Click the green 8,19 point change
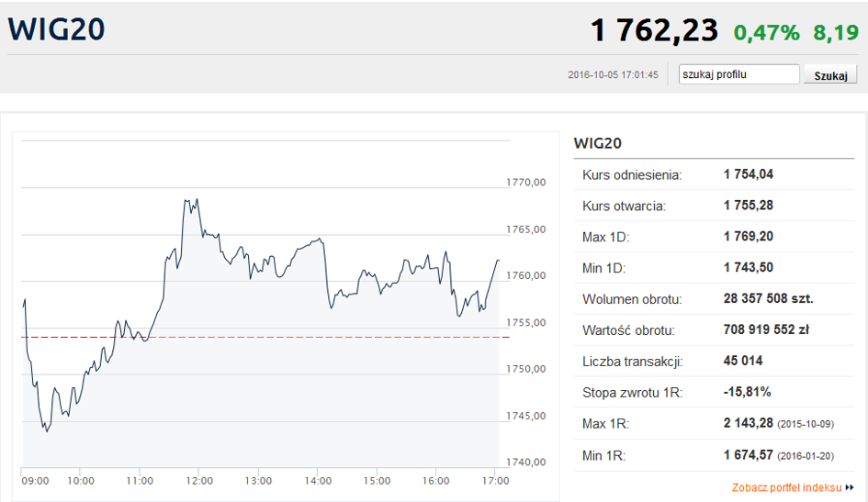868x502 pixels. pyautogui.click(x=836, y=33)
